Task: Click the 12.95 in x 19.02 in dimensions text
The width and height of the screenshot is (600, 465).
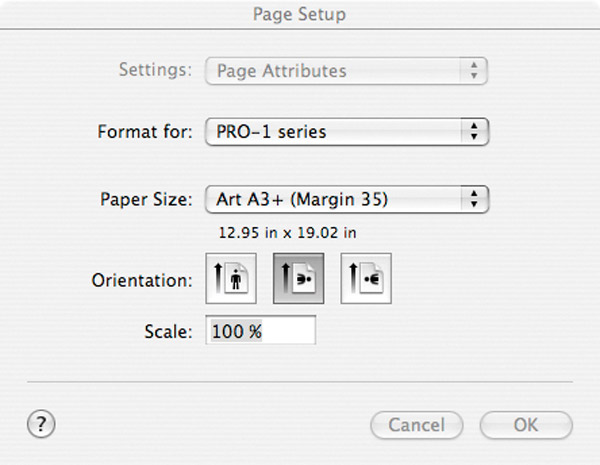Action: click(x=287, y=233)
